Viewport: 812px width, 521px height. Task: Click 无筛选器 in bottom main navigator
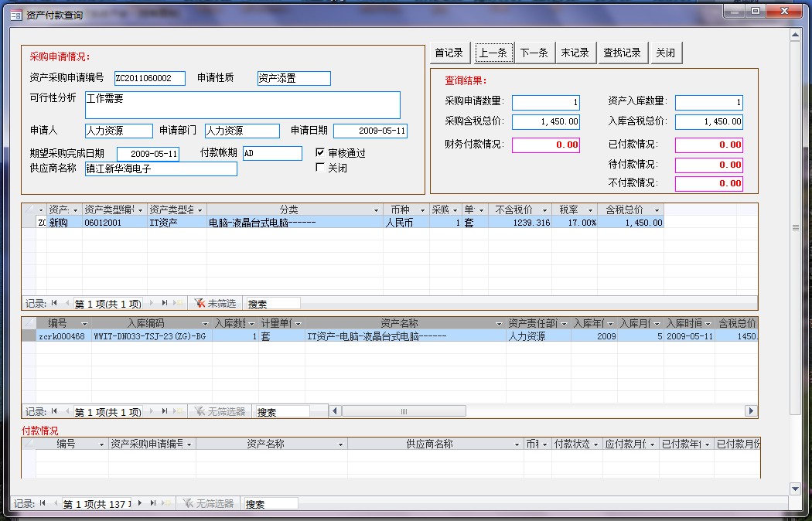(x=208, y=503)
